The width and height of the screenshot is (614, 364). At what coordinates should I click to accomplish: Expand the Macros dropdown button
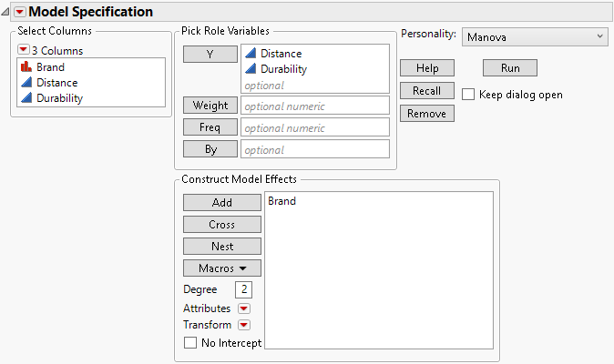222,268
